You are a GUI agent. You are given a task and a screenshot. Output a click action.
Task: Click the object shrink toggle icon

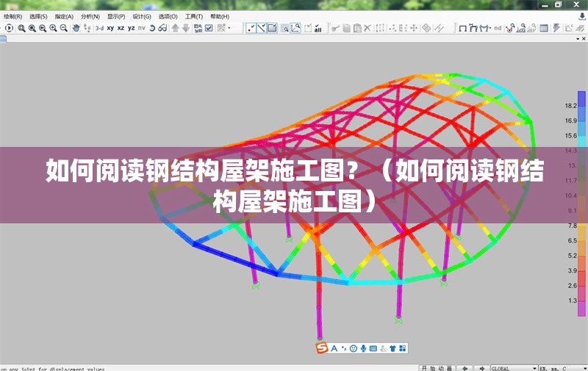198,28
